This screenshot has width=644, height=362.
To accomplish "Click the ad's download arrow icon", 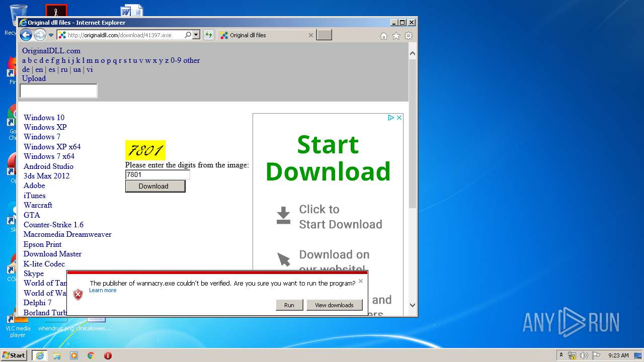I will pyautogui.click(x=283, y=216).
